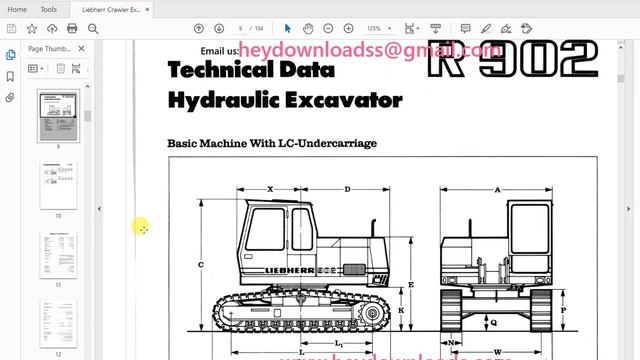Screen dimensions: 640x360
Task: Open the Bookmarks panel
Action: coord(10,76)
